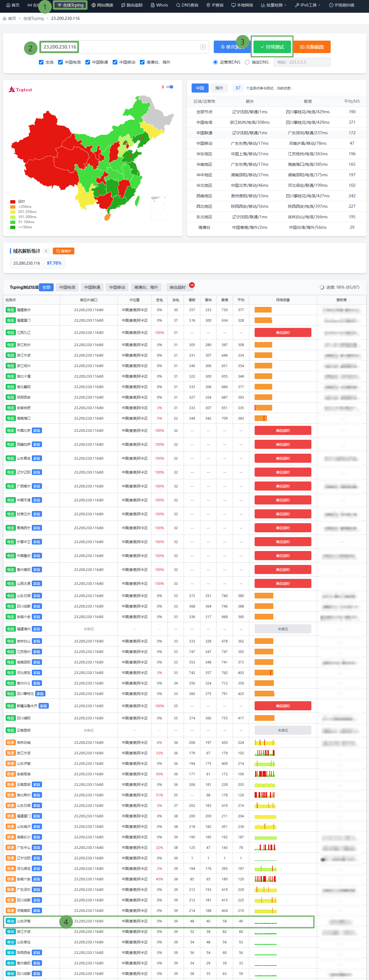
Task: Open IP查询 in the navigation bar
Action: (x=215, y=5)
